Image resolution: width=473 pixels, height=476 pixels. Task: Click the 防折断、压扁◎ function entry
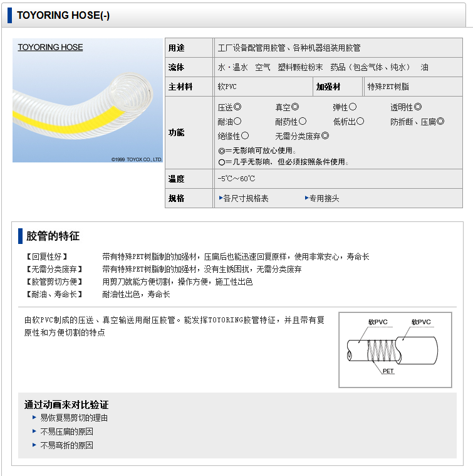pyautogui.click(x=417, y=122)
